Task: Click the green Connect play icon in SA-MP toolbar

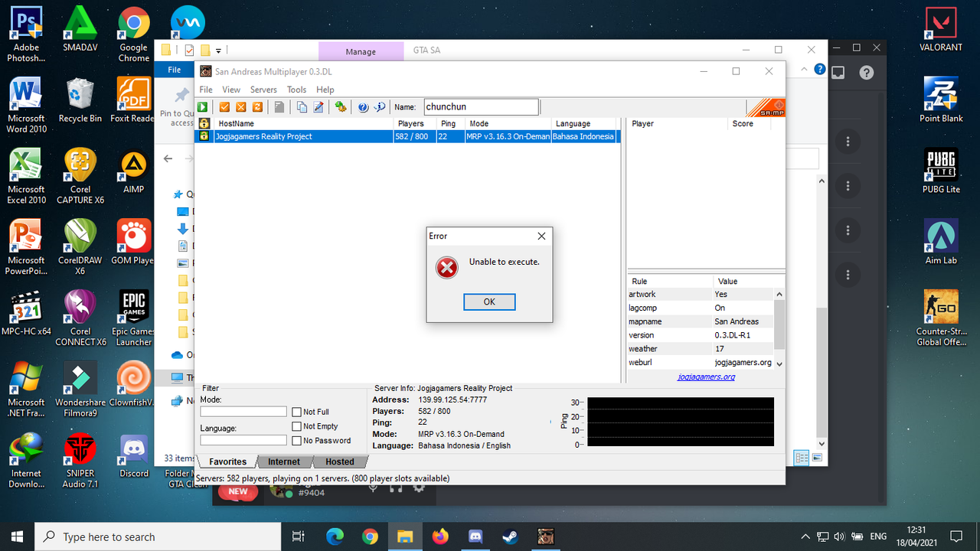Action: tap(203, 107)
